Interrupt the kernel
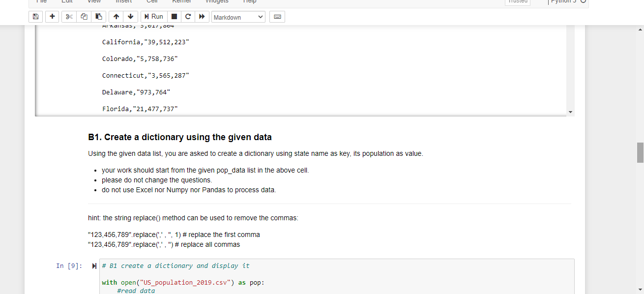Viewport: 644px width, 294px height. click(174, 16)
